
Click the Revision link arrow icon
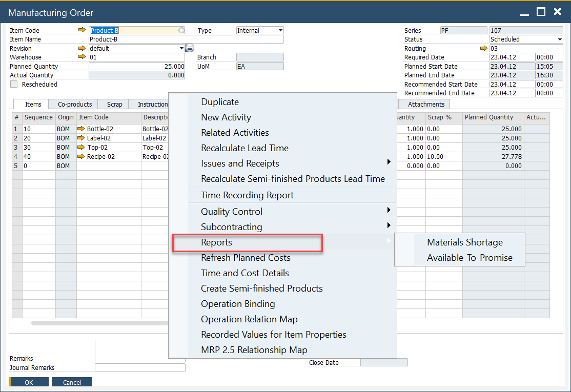[81, 48]
